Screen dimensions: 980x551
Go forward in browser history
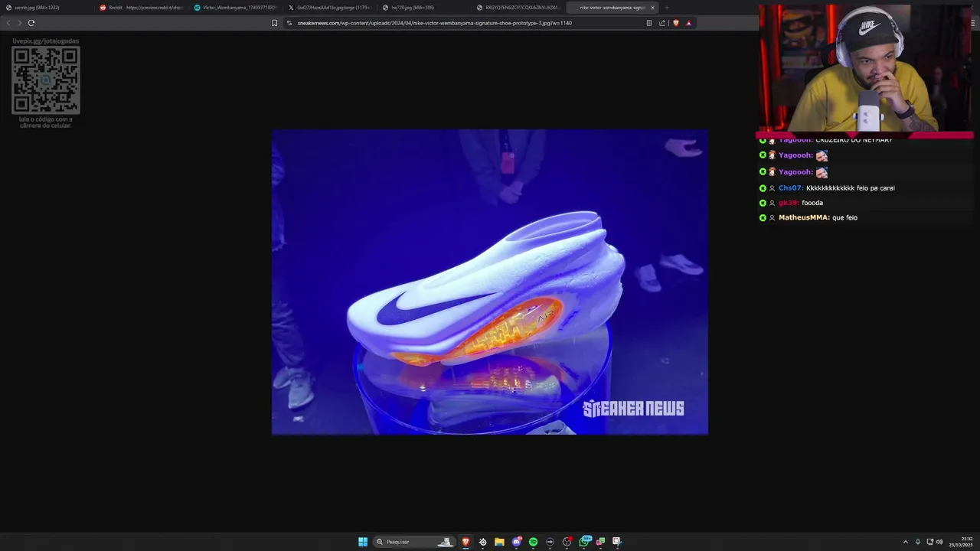(20, 23)
